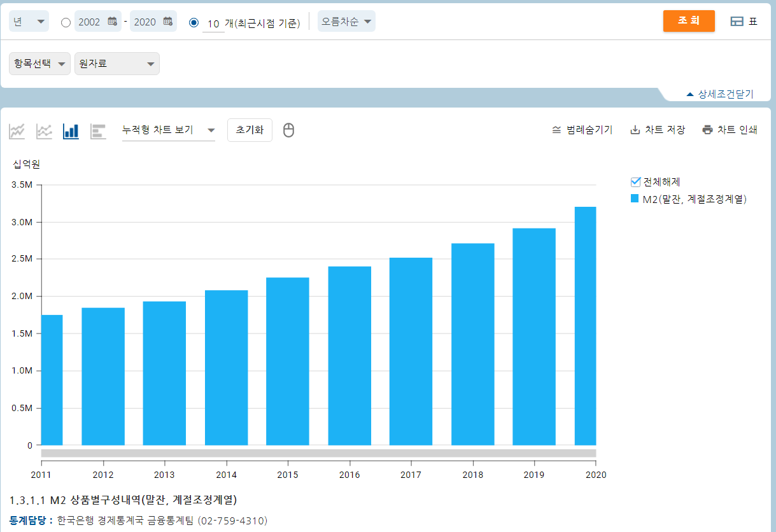This screenshot has height=532, width=776.
Task: Open start year calendar icon
Action: (113, 22)
